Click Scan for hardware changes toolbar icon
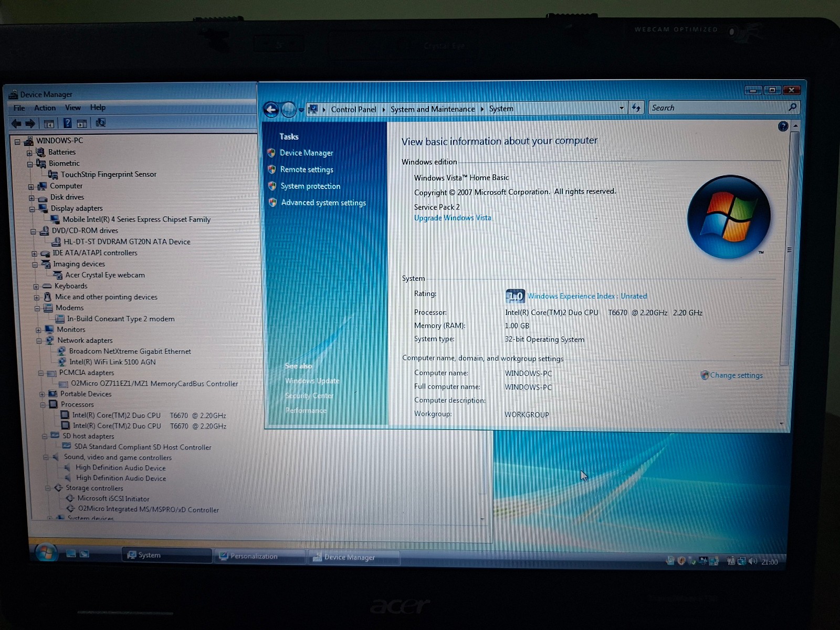Image resolution: width=840 pixels, height=630 pixels. 101,123
